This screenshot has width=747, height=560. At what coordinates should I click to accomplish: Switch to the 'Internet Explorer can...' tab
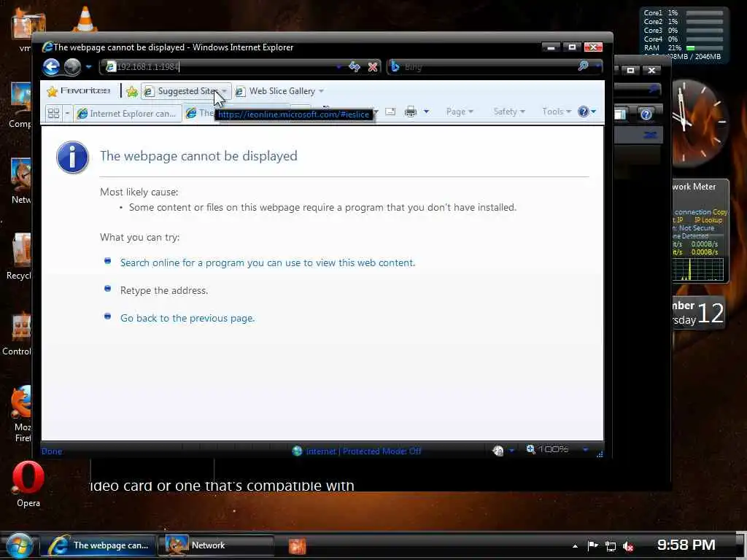coord(127,113)
